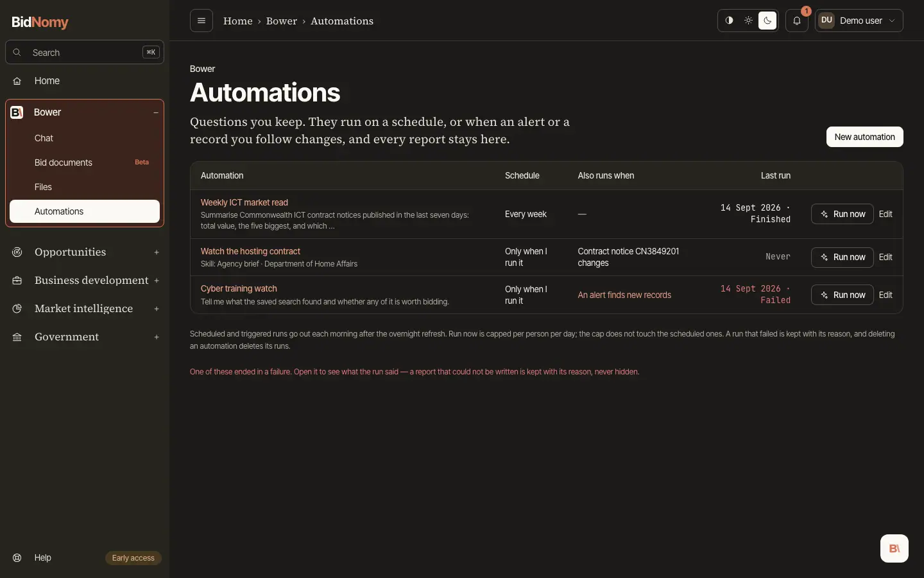
Task: Toggle the sidebar menu button
Action: point(201,21)
